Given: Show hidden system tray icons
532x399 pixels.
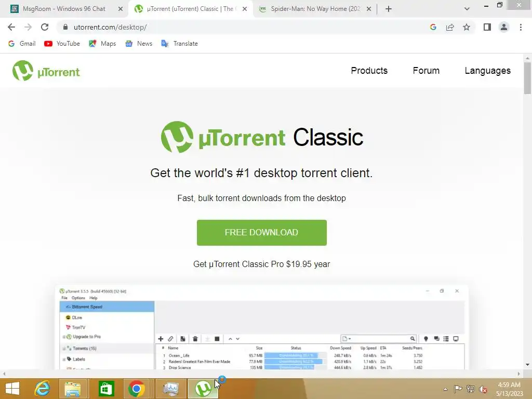Looking at the screenshot, I should 445,389.
